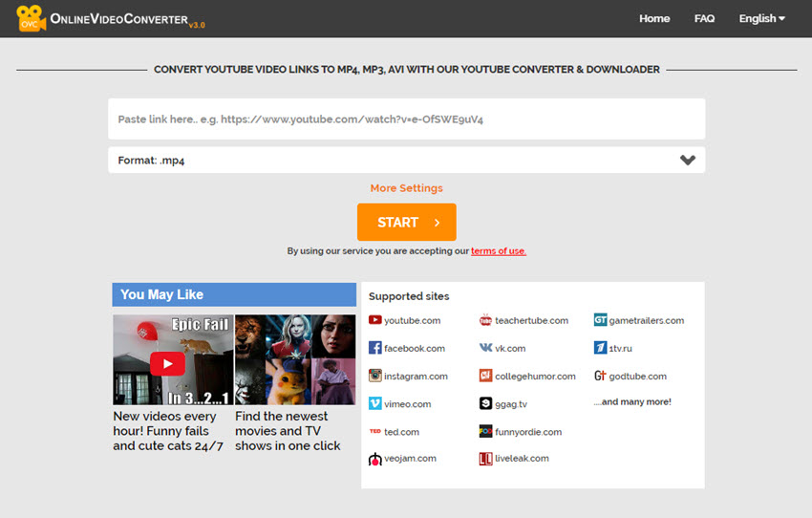Screen dimensions: 812x518
Task: Click the 'Convert YouTube video links' heading
Action: pyautogui.click(x=407, y=70)
